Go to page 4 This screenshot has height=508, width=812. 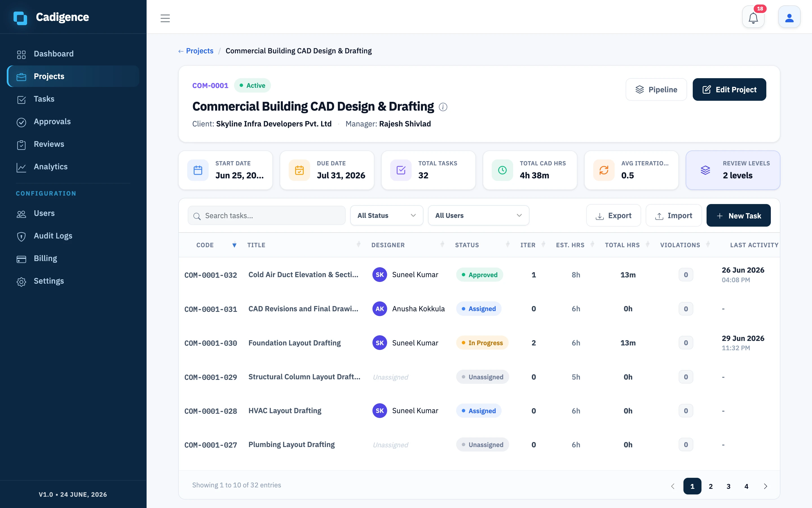[746, 486]
